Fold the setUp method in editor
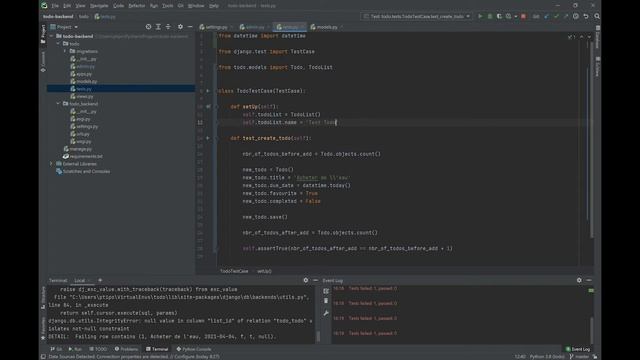640x360 pixels. point(218,107)
